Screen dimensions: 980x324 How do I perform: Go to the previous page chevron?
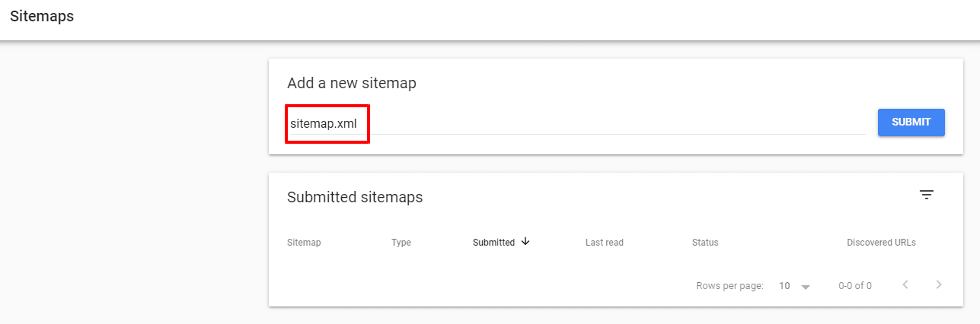[x=905, y=285]
